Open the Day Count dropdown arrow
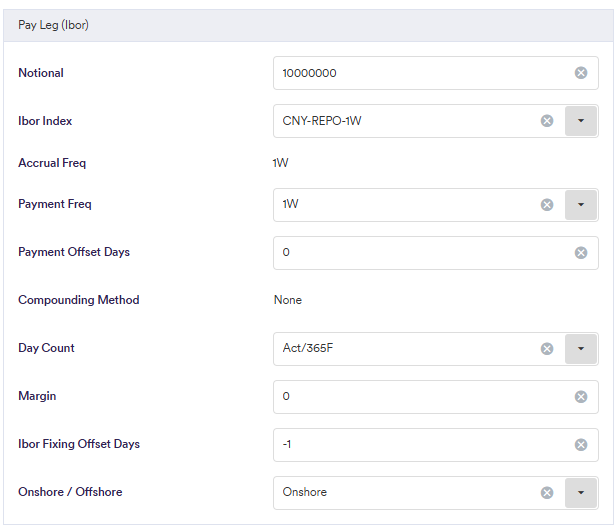 coord(581,349)
